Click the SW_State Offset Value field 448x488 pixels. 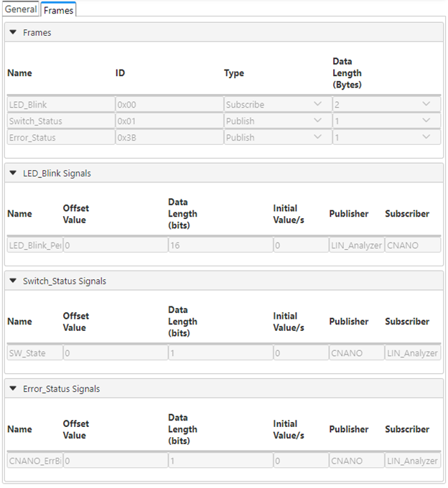coord(115,353)
